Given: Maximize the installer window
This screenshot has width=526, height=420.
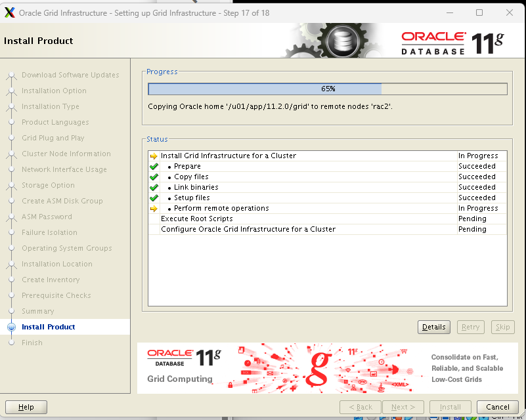Looking at the screenshot, I should (479, 12).
